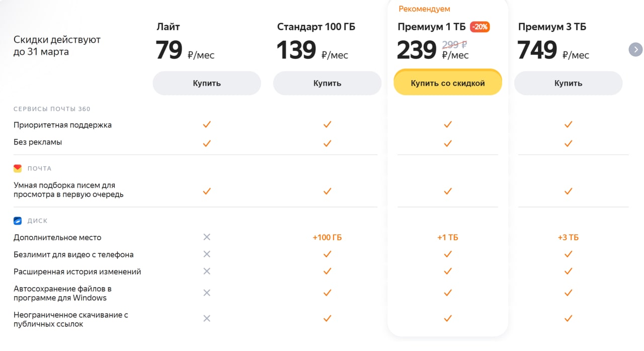Select the Премиум 1 ТБ plan title
Viewport: 644px width, 351px height.
[432, 27]
